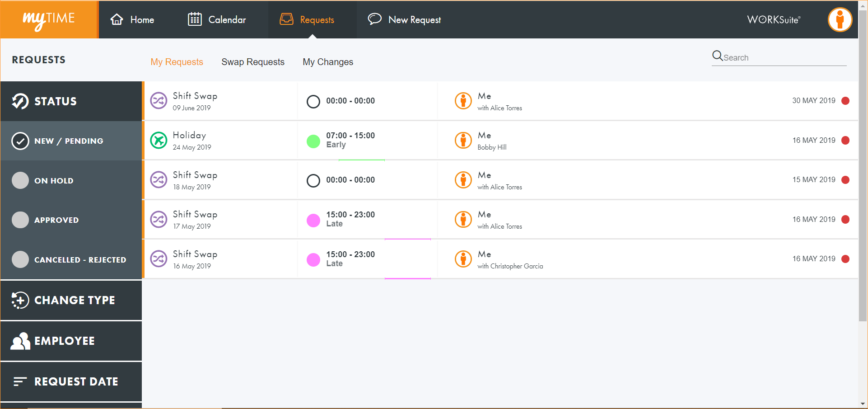The height and width of the screenshot is (409, 868).
Task: Click the Change Type plus icon
Action: 20,300
